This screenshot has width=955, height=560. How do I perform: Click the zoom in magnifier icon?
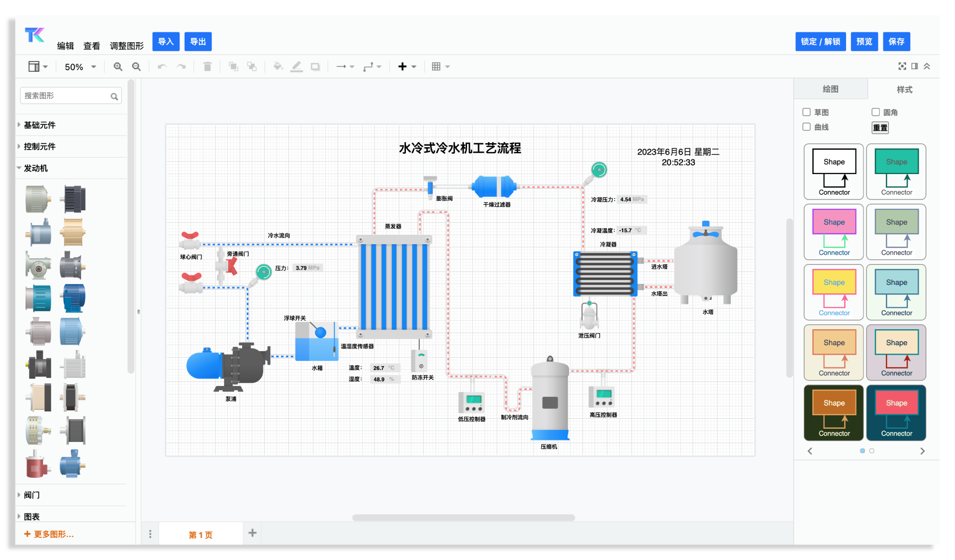click(x=118, y=67)
